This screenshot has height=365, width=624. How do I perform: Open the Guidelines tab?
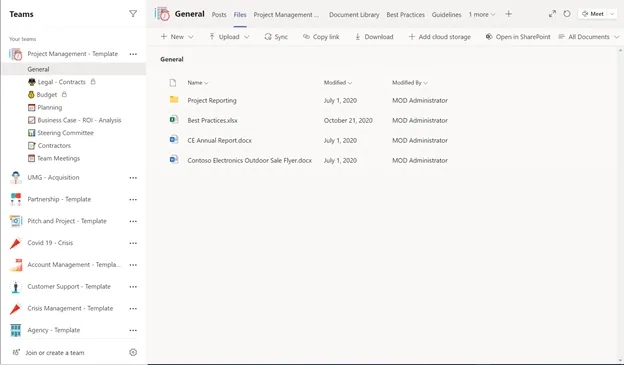(x=447, y=14)
